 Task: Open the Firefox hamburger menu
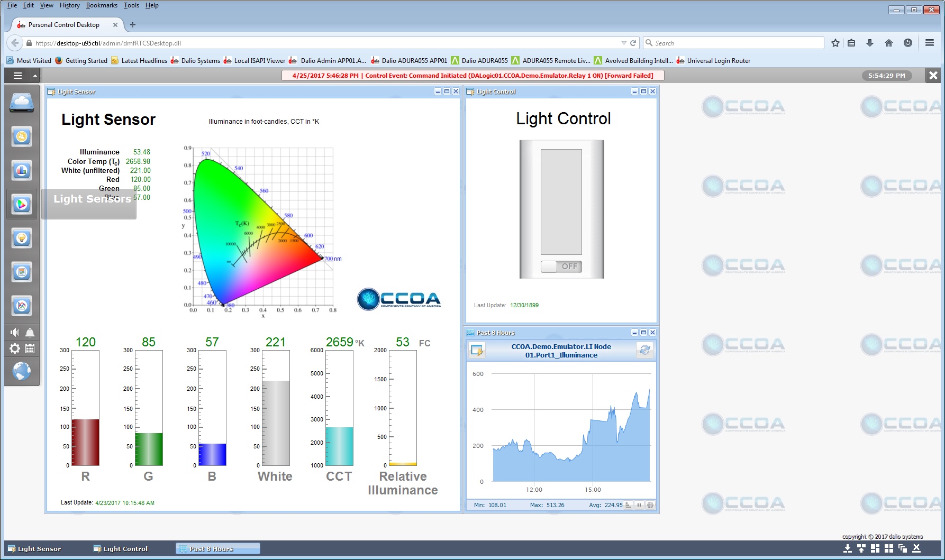930,43
